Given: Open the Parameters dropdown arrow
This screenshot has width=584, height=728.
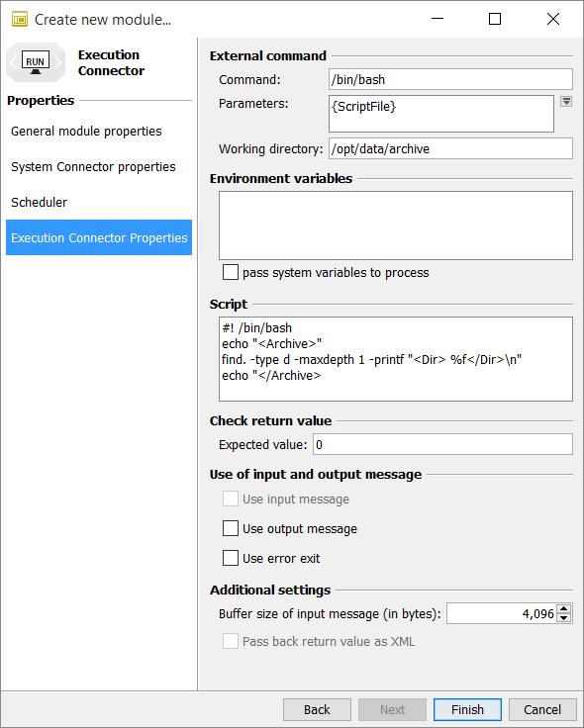Looking at the screenshot, I should (566, 102).
